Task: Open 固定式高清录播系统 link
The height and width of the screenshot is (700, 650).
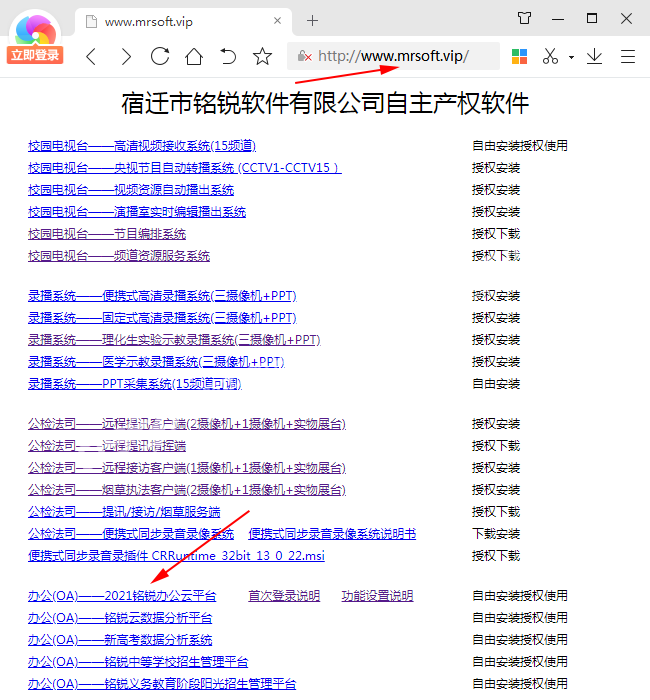Action: (162, 318)
